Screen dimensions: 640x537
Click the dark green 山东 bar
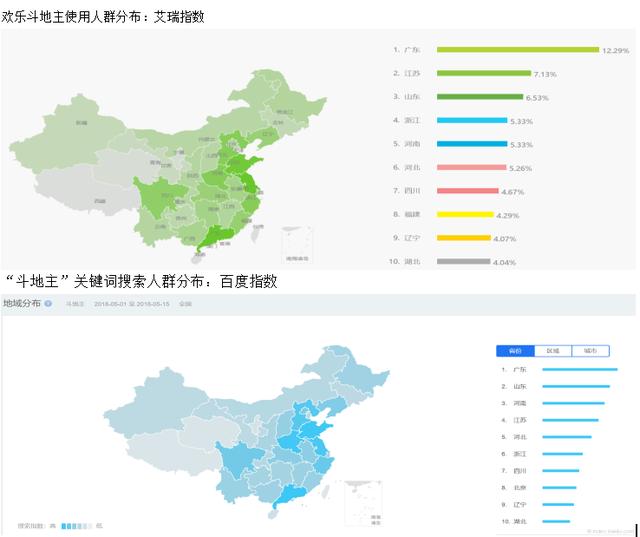pyautogui.click(x=480, y=97)
